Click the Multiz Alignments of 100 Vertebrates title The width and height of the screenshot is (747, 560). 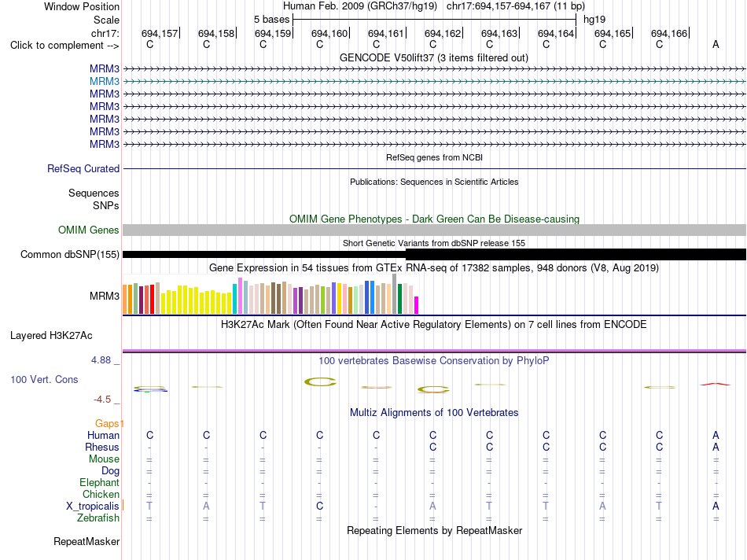pos(434,413)
